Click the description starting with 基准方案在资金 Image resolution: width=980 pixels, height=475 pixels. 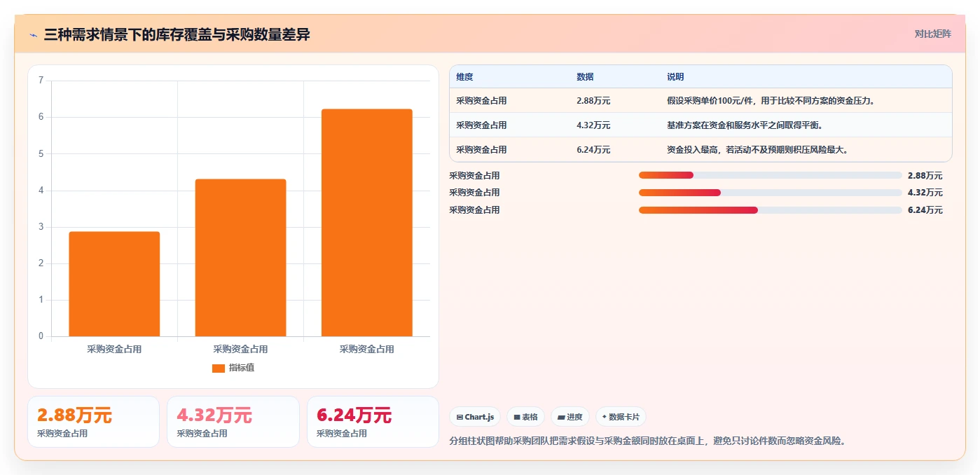tap(745, 125)
